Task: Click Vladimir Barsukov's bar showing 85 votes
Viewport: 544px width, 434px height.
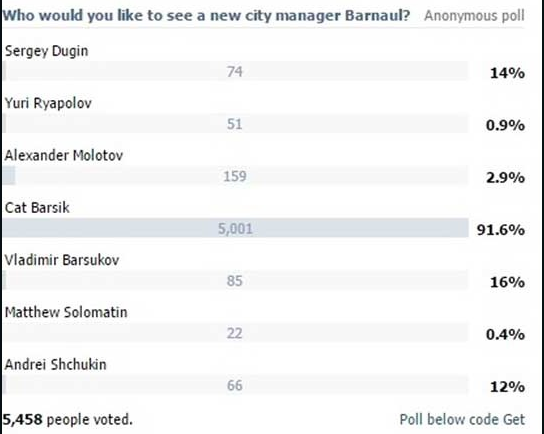Action: point(236,280)
